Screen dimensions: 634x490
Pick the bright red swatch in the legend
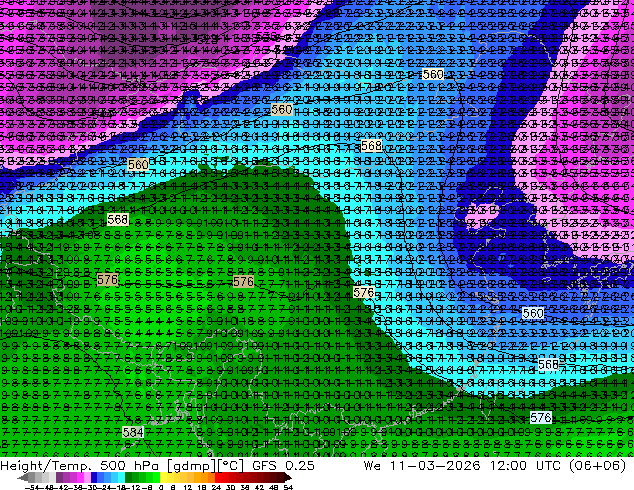(218, 477)
